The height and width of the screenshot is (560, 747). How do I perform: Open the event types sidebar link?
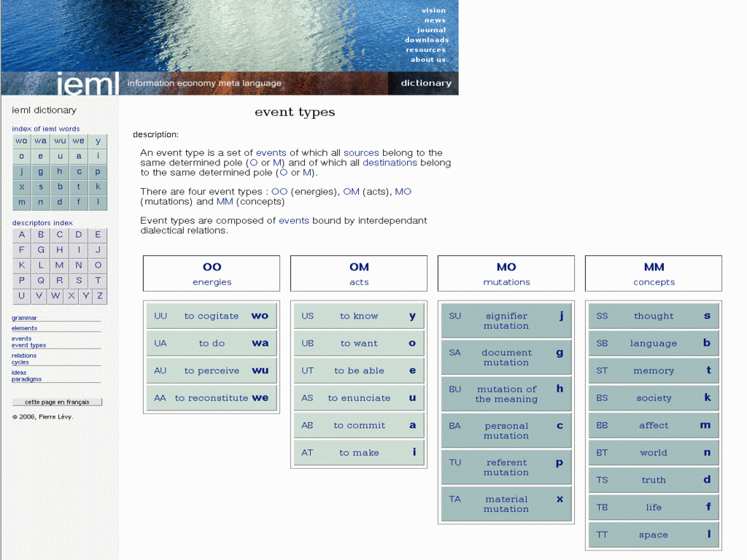(28, 345)
